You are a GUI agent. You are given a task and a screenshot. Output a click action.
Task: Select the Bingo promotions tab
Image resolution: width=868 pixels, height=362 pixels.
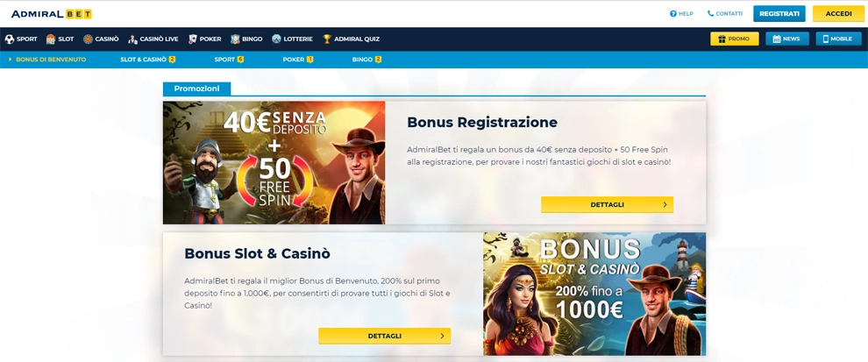366,60
